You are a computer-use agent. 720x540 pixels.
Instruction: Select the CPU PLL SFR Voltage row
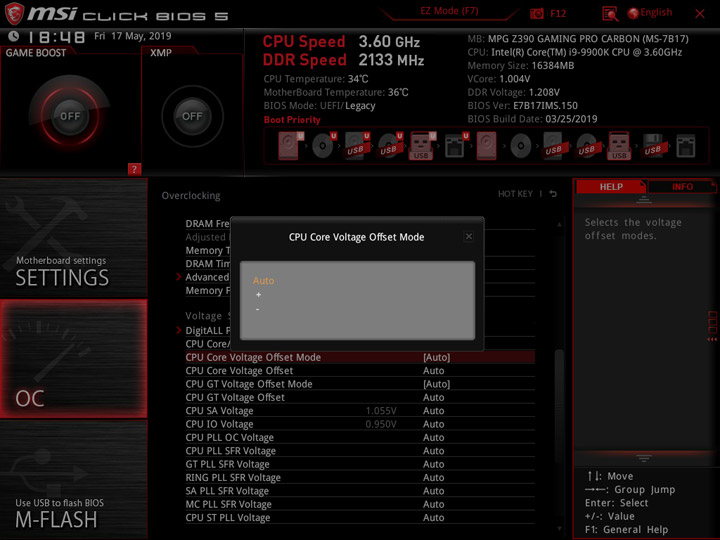point(360,450)
